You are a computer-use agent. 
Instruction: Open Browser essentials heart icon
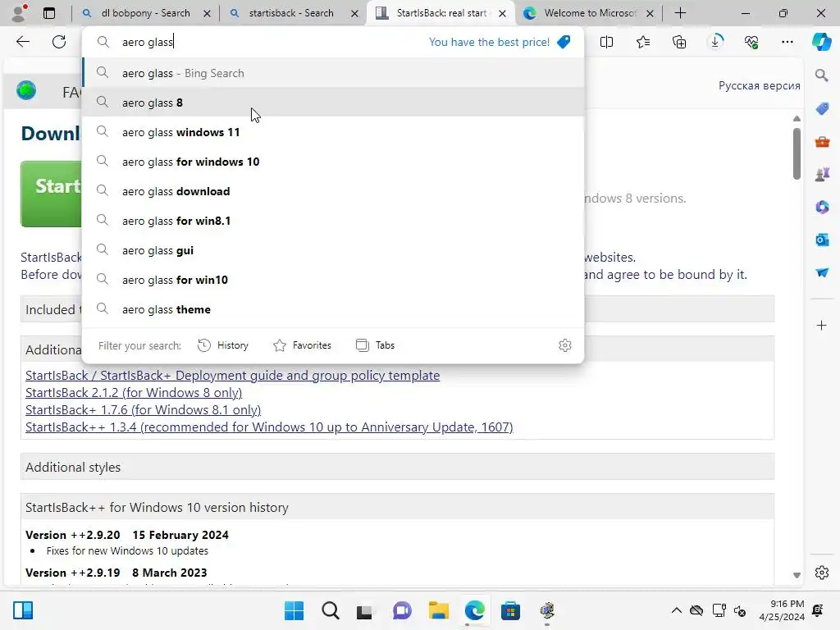[751, 42]
